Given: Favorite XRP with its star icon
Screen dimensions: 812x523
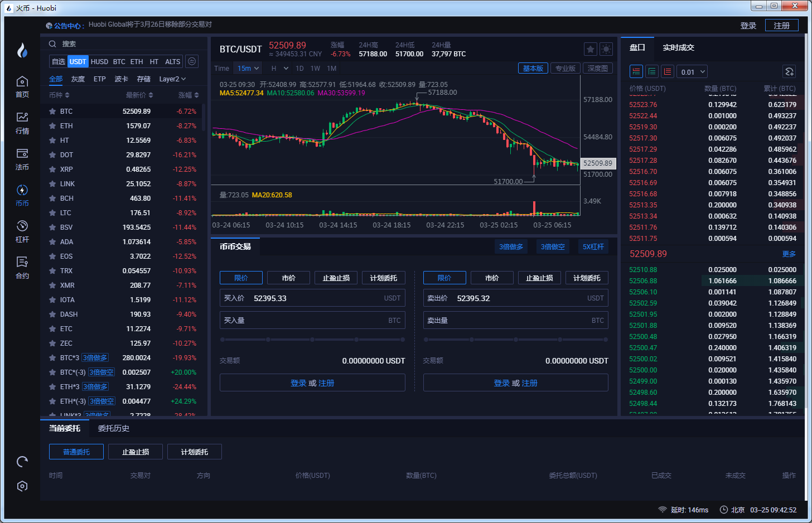Looking at the screenshot, I should point(52,170).
